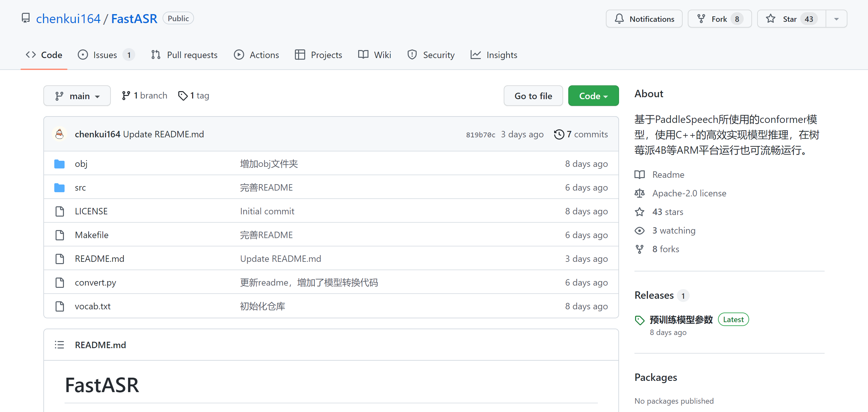Open the main branch selector dropdown
868x412 pixels.
tap(77, 96)
